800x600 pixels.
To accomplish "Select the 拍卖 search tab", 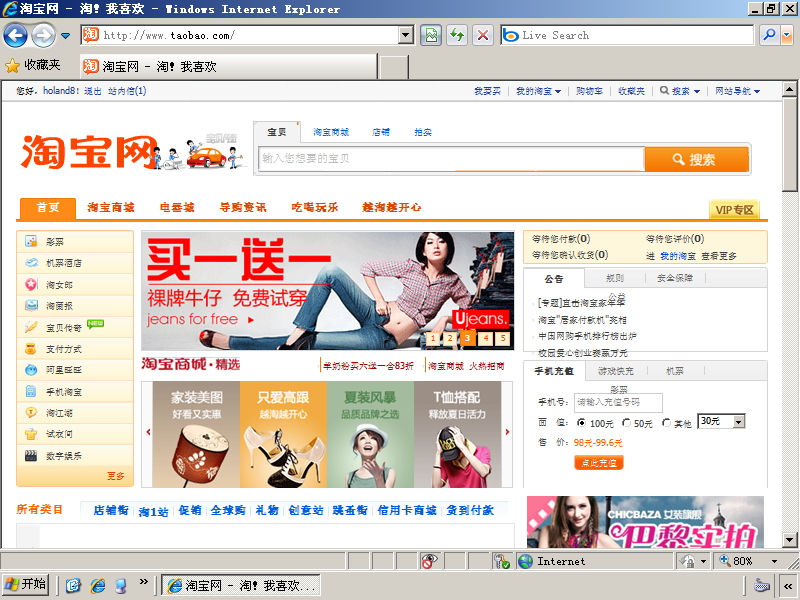I will tap(423, 132).
